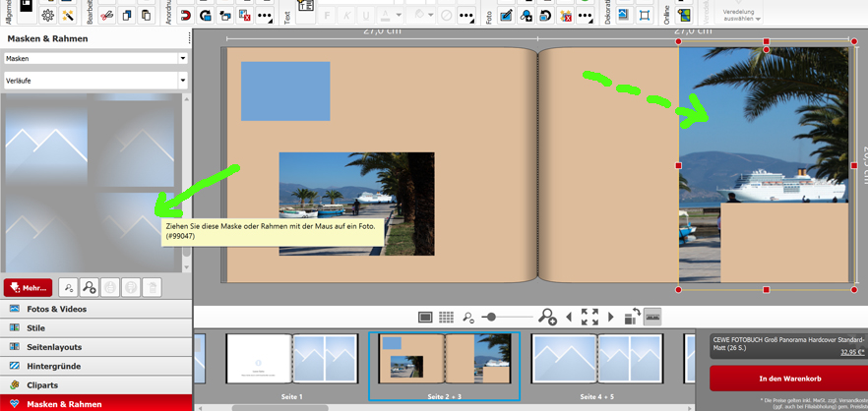Click the fullscreen expand arrows icon

589,317
